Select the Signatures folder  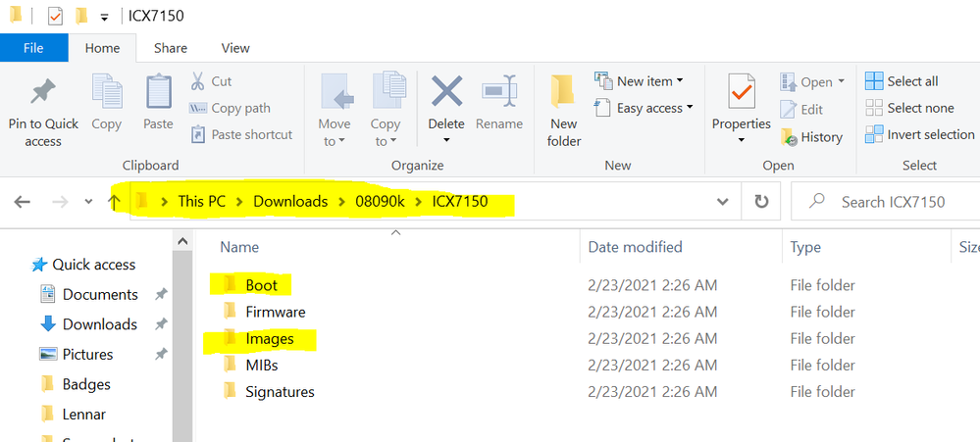click(280, 391)
